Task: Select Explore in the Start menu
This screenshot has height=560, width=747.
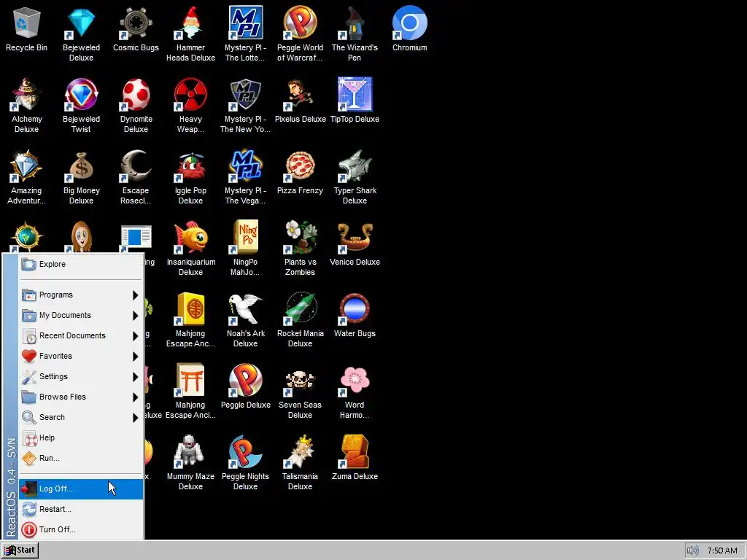Action: tap(81, 264)
